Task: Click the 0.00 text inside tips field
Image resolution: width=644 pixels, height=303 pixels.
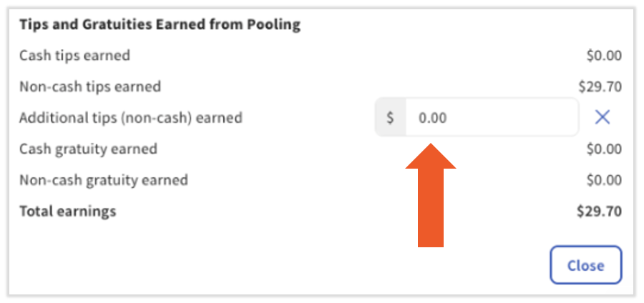Action: pyautogui.click(x=433, y=118)
